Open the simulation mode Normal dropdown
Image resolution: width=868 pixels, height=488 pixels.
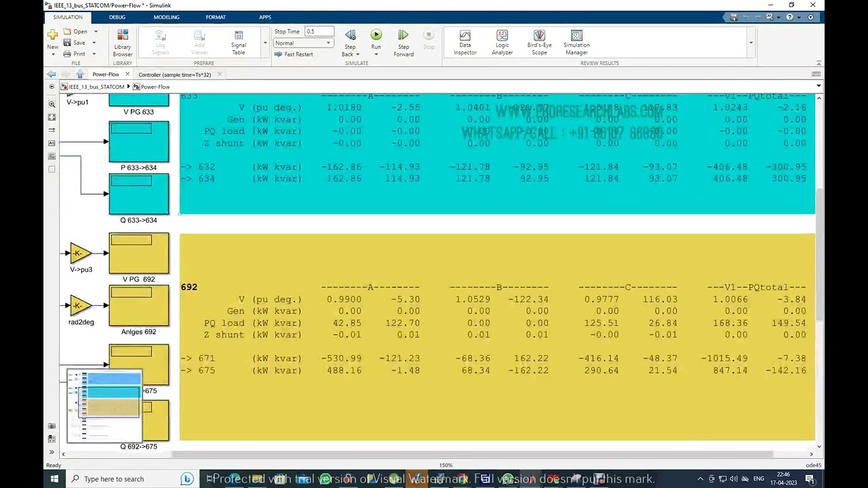coord(303,43)
